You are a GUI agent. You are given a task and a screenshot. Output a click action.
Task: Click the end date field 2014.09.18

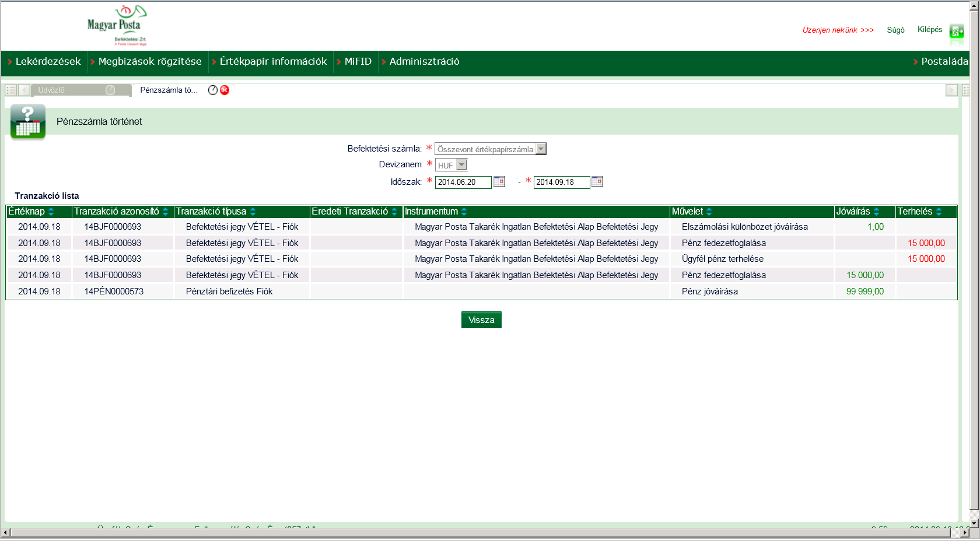tap(562, 182)
